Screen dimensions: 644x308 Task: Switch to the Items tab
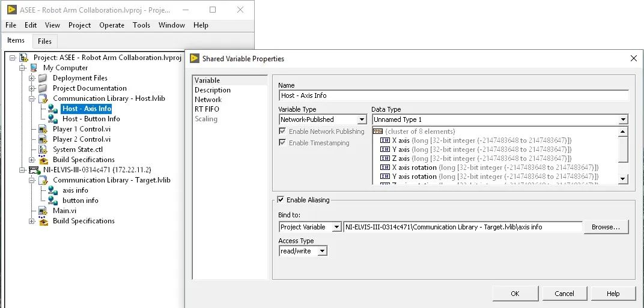click(16, 40)
